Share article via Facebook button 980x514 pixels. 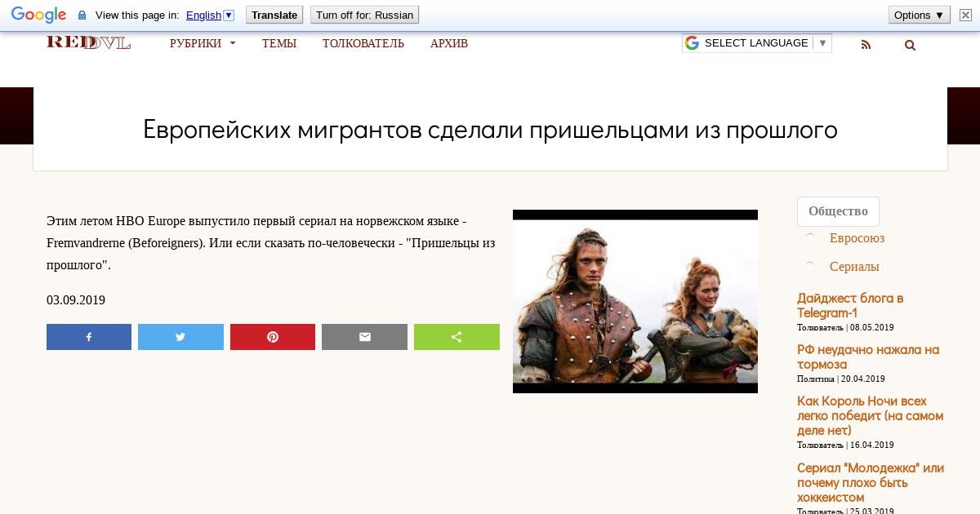click(89, 337)
